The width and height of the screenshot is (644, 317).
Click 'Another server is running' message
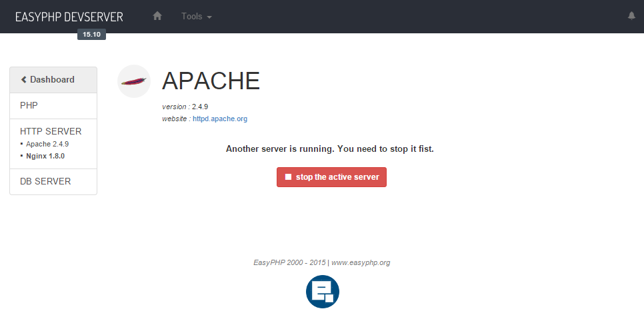point(330,149)
